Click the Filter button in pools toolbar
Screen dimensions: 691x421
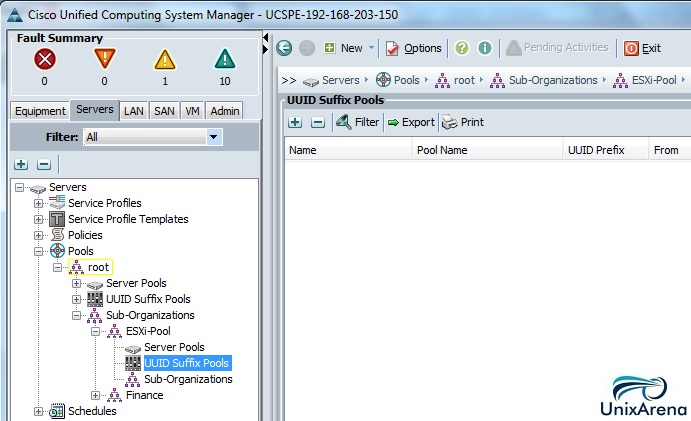click(x=357, y=122)
